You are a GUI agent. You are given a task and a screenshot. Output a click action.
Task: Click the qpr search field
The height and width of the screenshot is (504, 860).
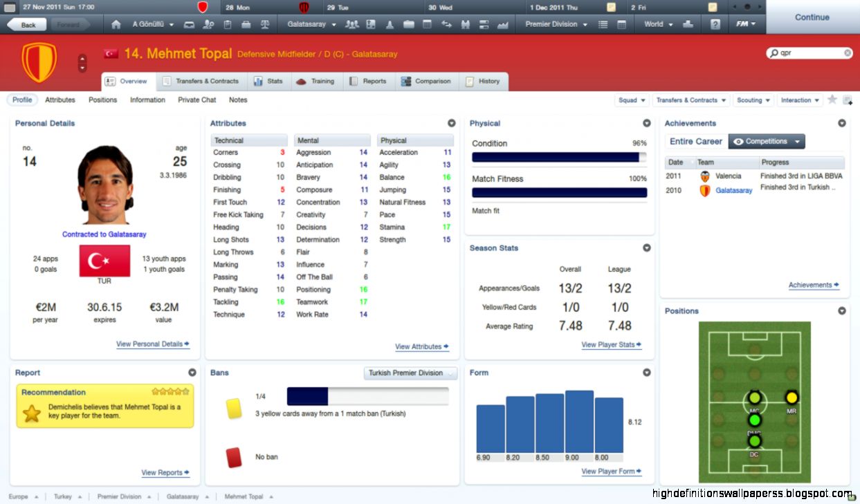coord(809,53)
